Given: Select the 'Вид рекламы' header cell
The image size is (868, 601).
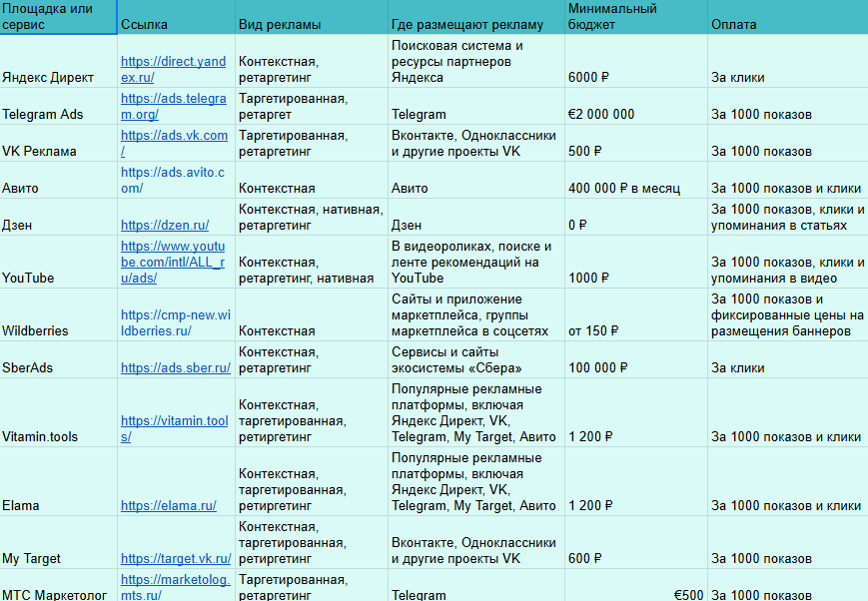Looking at the screenshot, I should coord(312,17).
